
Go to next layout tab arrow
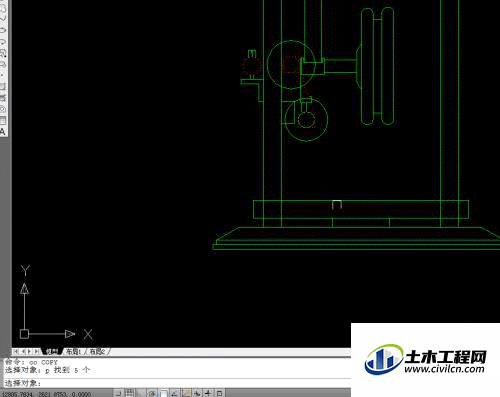(30, 351)
